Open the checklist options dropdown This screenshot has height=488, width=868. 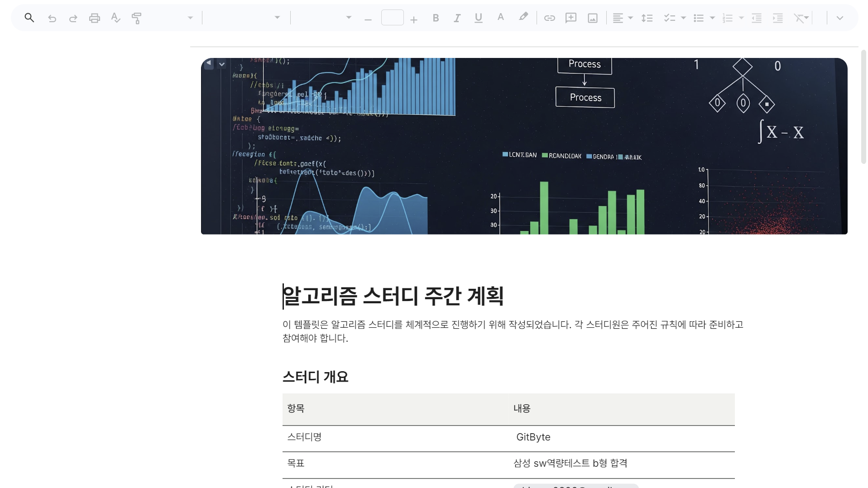point(683,18)
